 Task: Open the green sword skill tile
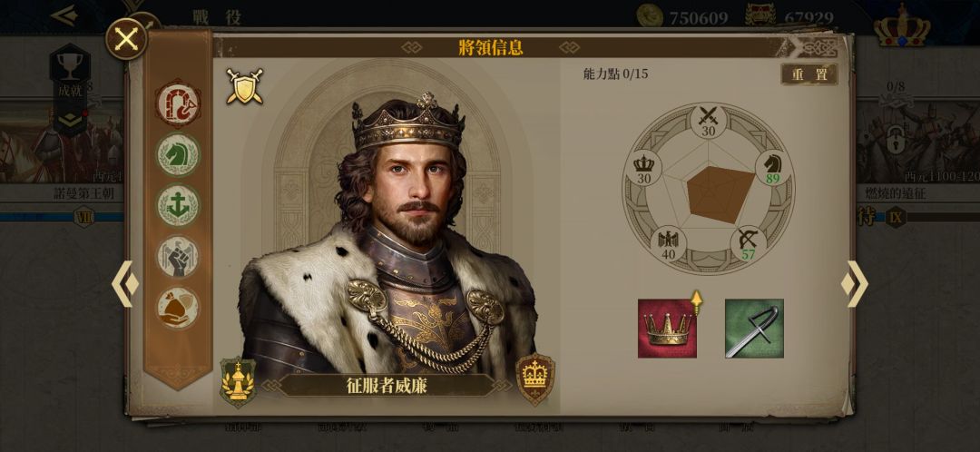point(754,329)
